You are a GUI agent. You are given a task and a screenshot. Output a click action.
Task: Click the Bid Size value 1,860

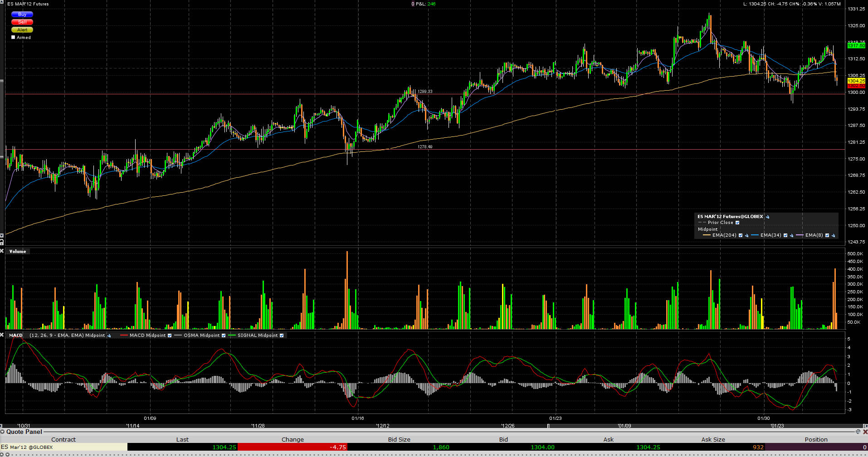point(441,447)
